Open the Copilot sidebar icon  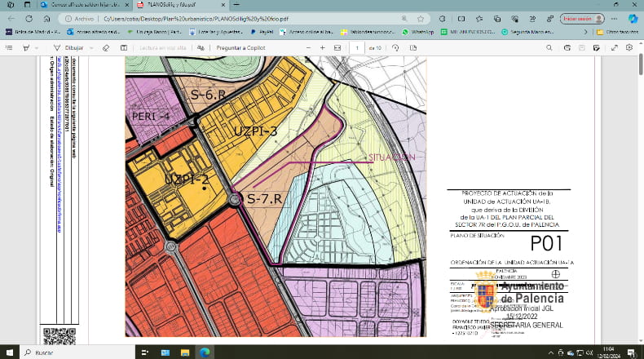633,19
